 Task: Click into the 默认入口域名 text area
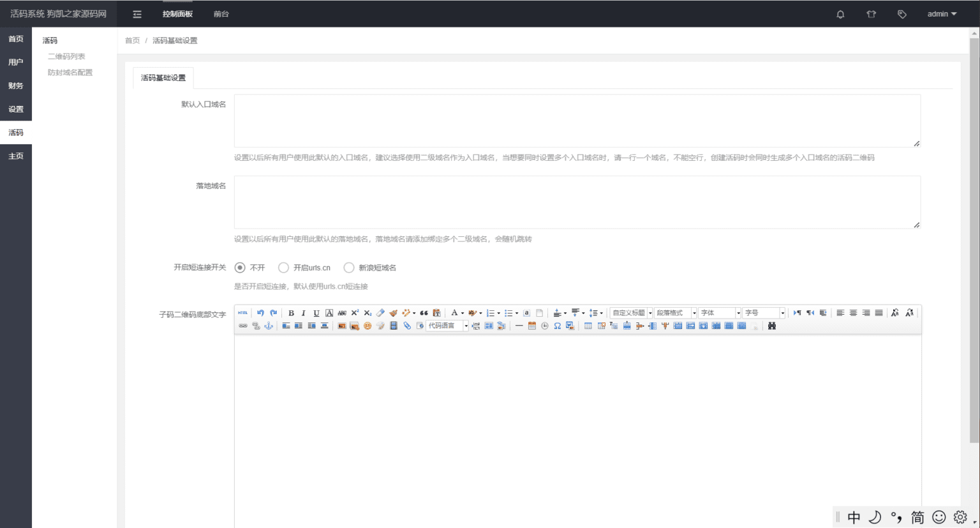click(x=577, y=121)
